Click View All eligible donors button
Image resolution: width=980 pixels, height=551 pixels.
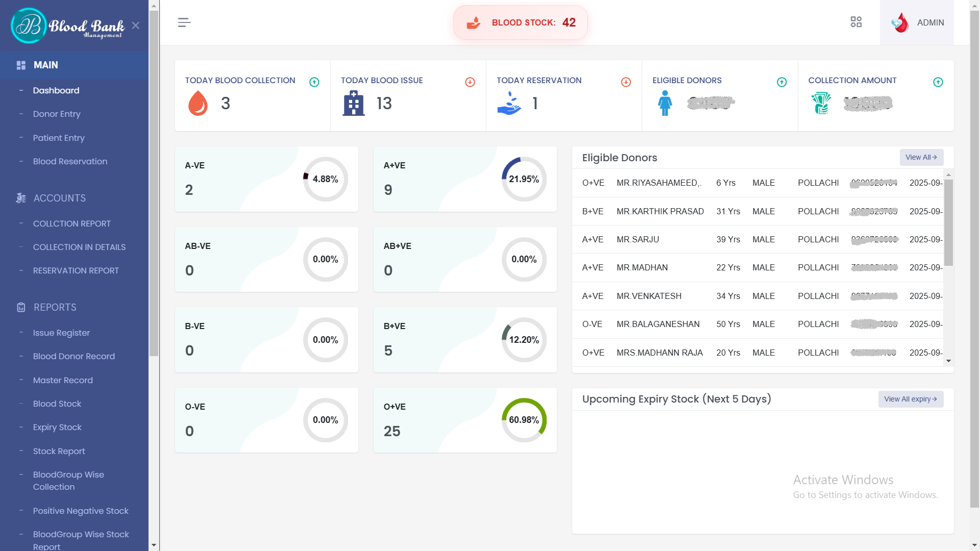point(921,157)
